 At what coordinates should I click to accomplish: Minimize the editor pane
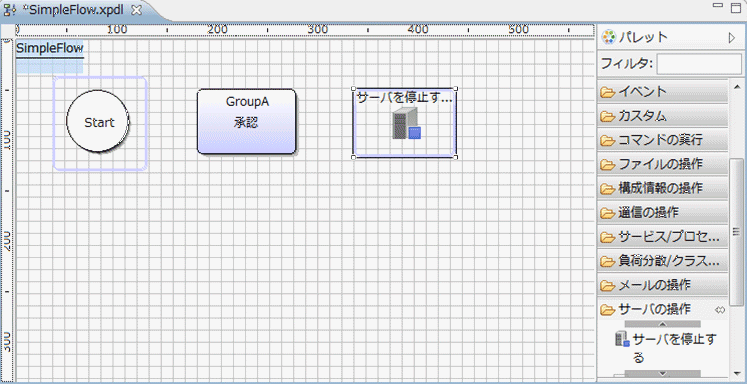pyautogui.click(x=718, y=5)
